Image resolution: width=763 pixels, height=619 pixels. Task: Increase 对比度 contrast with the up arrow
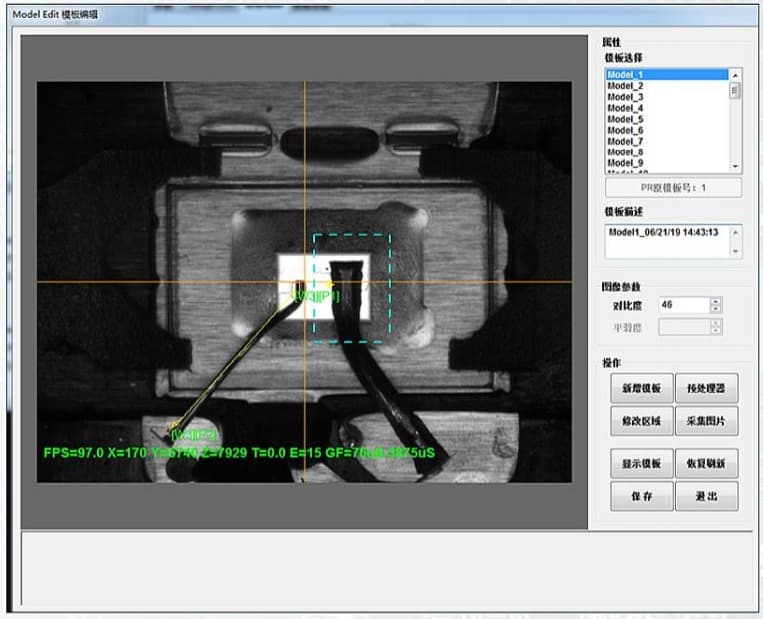tap(715, 301)
